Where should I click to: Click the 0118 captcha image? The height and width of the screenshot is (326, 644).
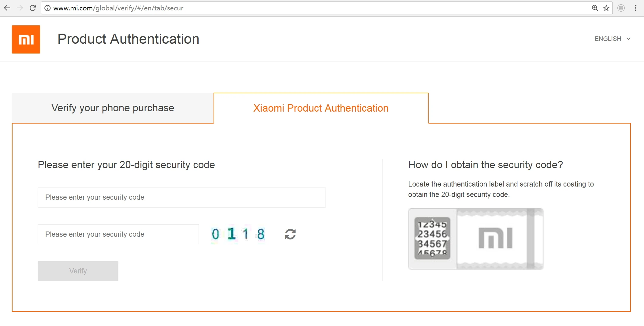pos(238,234)
